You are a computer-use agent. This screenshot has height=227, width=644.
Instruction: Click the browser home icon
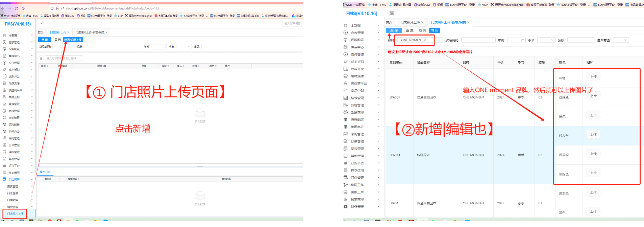pos(23,8)
